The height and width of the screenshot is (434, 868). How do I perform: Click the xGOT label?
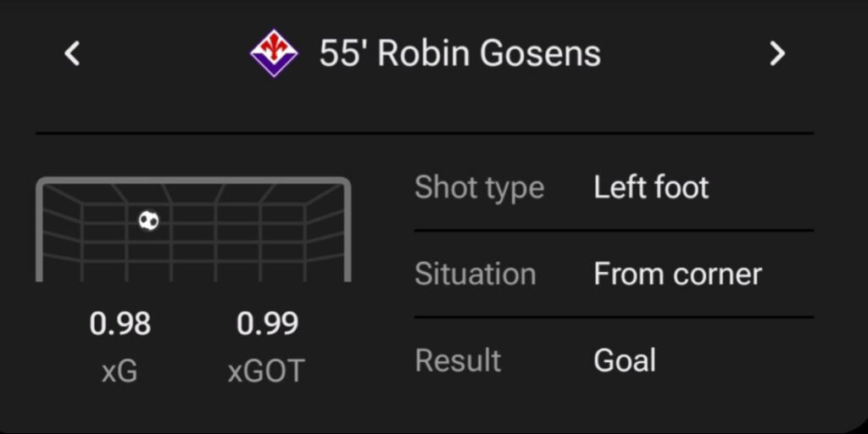[x=267, y=370]
